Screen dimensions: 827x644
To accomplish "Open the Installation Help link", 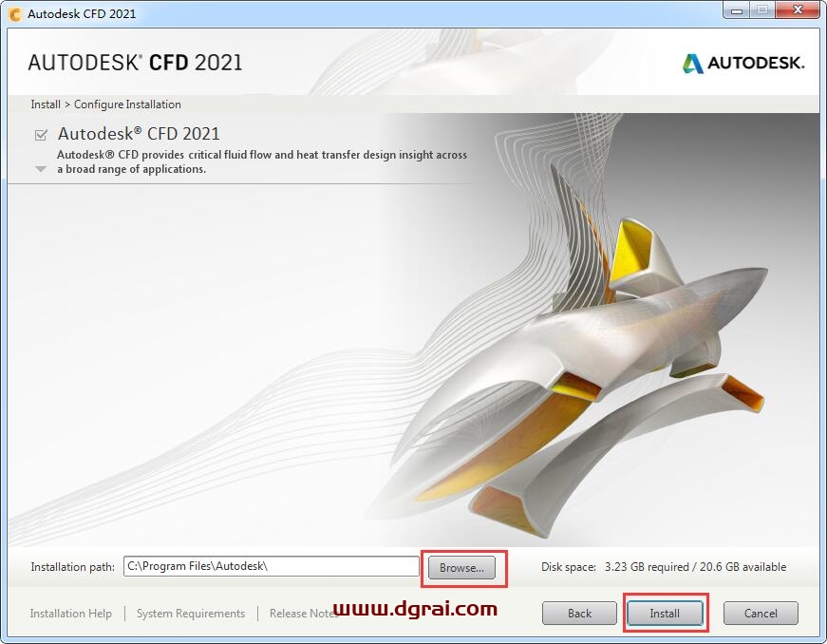I will pos(70,614).
